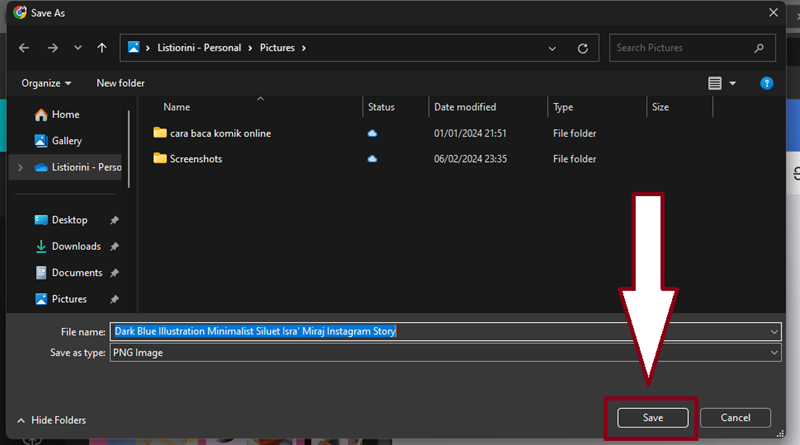Collapse the panel with Hide Folders
This screenshot has height=445, width=800.
[51, 420]
